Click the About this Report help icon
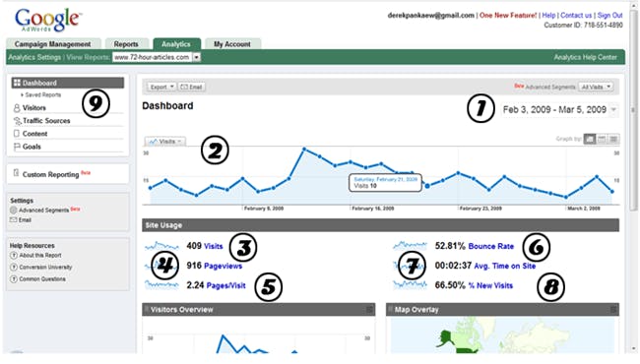 (x=14, y=256)
